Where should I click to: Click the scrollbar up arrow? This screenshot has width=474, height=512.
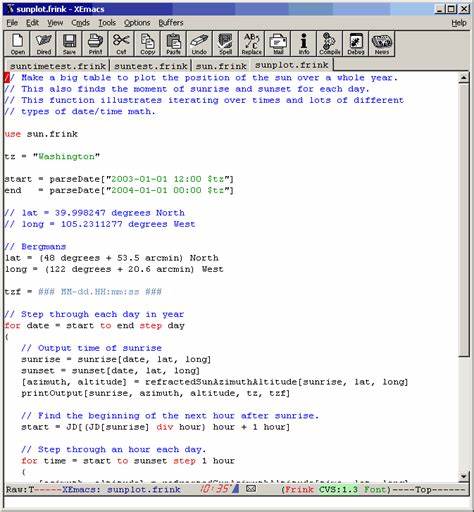[464, 78]
